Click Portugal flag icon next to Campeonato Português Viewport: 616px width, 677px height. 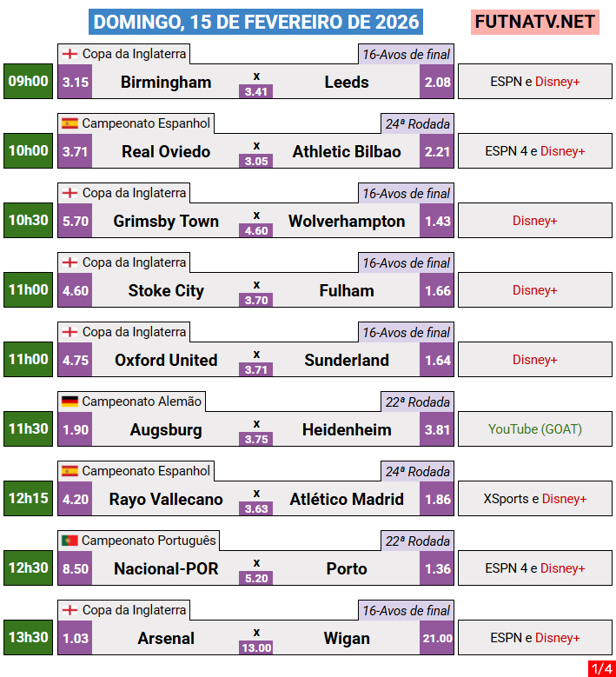(70, 541)
